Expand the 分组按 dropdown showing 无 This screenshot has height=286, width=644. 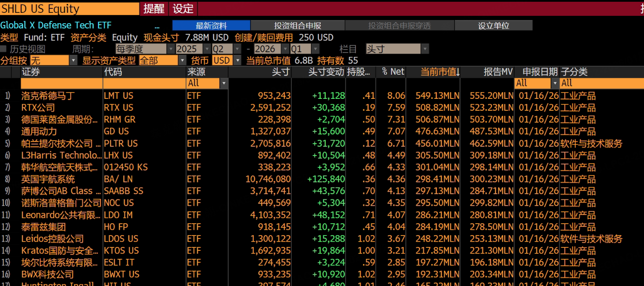click(x=73, y=61)
